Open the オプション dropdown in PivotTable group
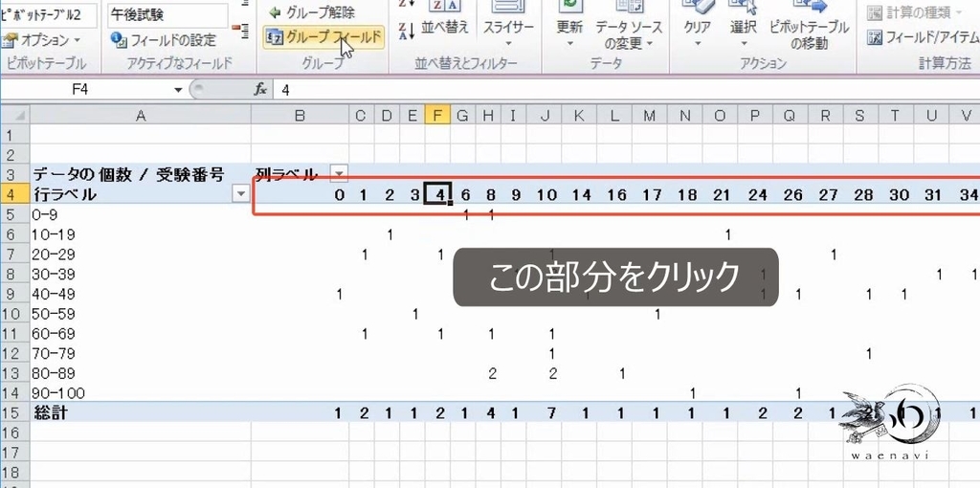980x488 pixels. pos(41,40)
